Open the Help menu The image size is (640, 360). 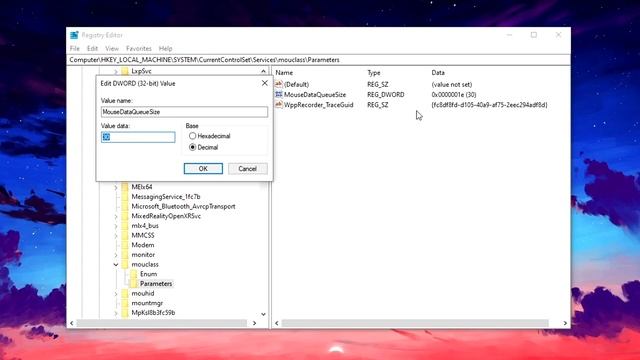point(165,48)
